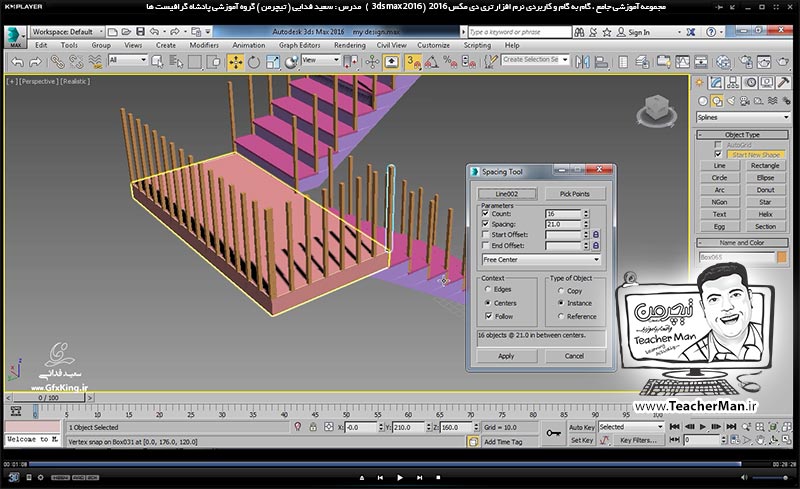Click Cancel in Spacing Tool
This screenshot has width=800, height=489.
tap(574, 356)
